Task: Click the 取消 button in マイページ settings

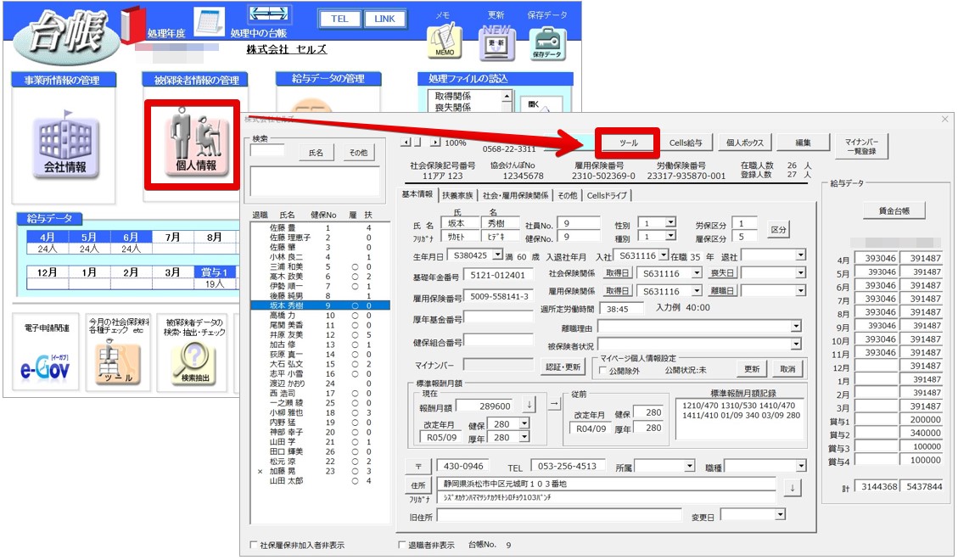Action: pyautogui.click(x=787, y=369)
